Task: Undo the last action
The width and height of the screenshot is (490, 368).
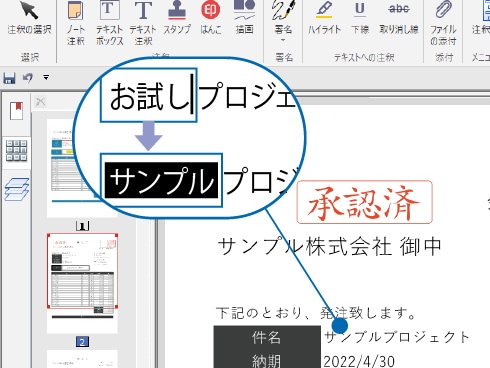Action: click(x=28, y=78)
